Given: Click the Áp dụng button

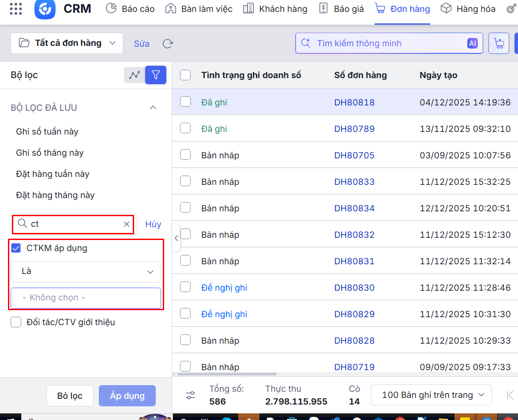Looking at the screenshot, I should [x=127, y=396].
